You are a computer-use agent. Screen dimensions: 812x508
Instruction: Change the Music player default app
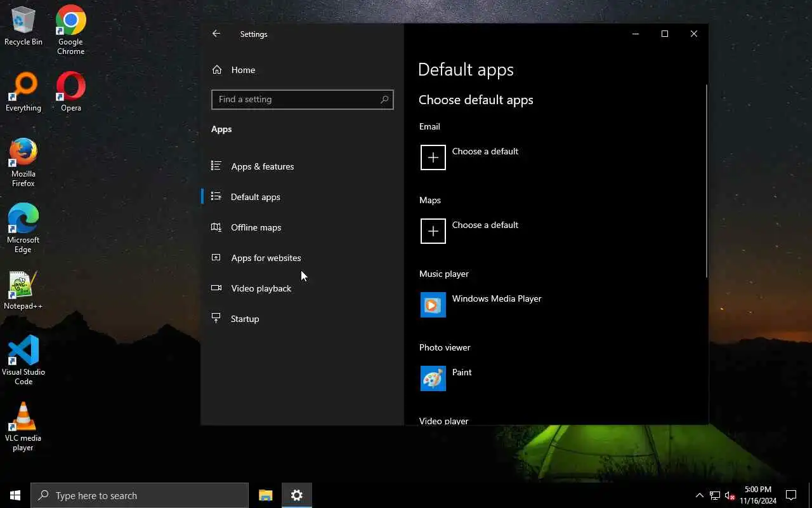[x=497, y=298]
